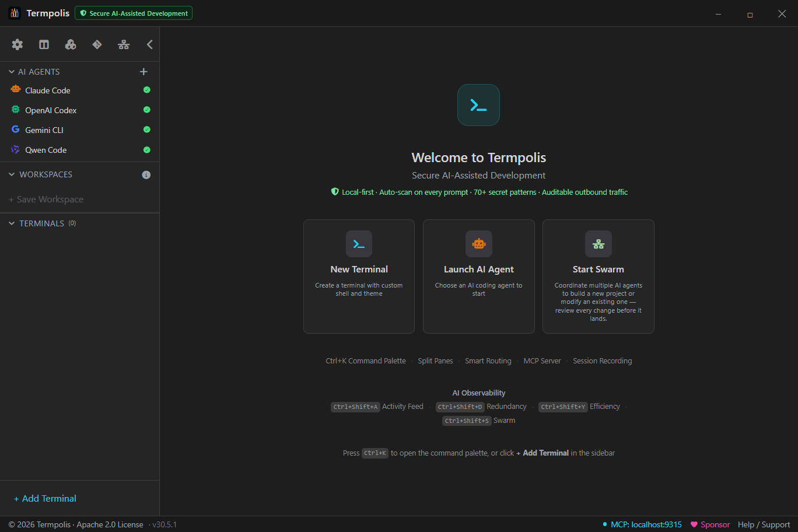Click OpenAI Codex's green status check
This screenshot has width=798, height=532.
pyautogui.click(x=147, y=110)
